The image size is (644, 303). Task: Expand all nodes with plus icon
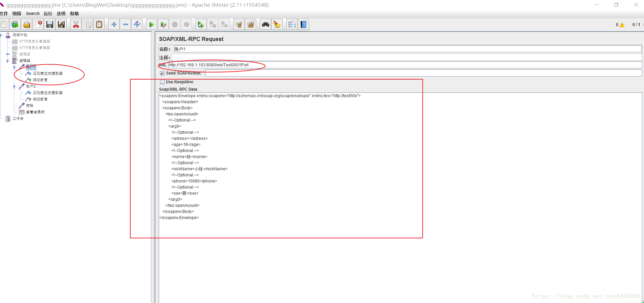[114, 24]
